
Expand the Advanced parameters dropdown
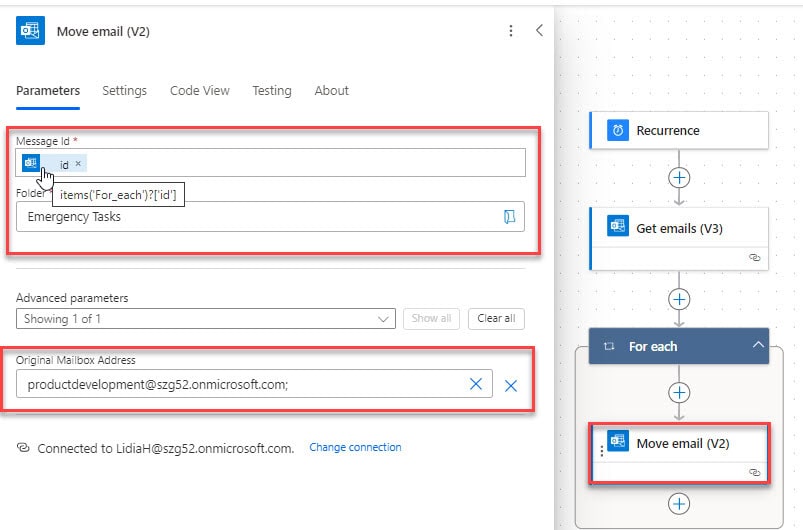(206, 319)
